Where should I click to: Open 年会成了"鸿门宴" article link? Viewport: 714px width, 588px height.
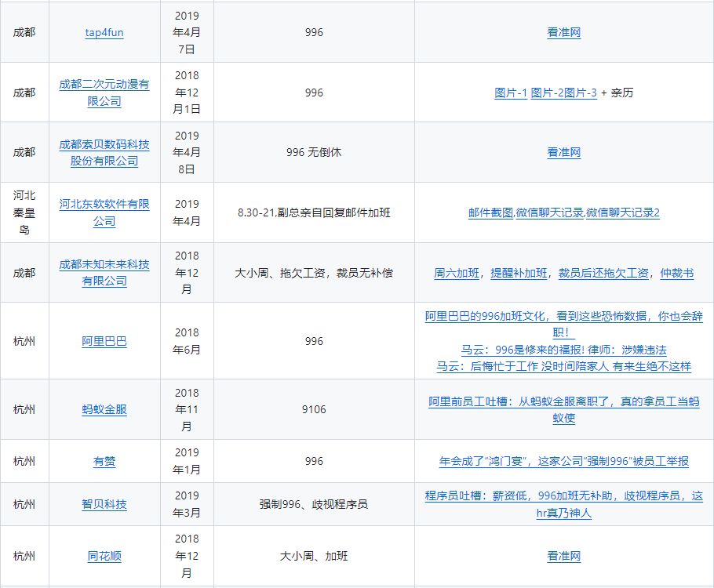[x=563, y=462]
